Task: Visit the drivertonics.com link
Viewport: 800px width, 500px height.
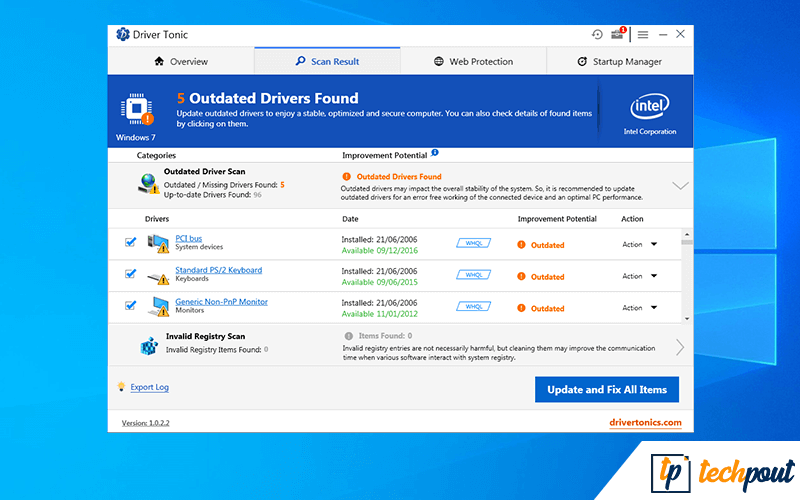Action: click(645, 422)
